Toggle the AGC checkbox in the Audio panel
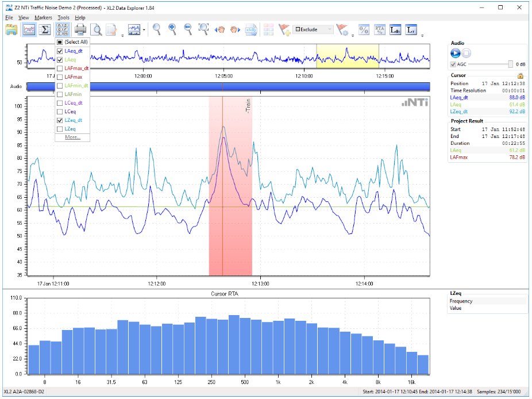The image size is (532, 399). [x=453, y=64]
